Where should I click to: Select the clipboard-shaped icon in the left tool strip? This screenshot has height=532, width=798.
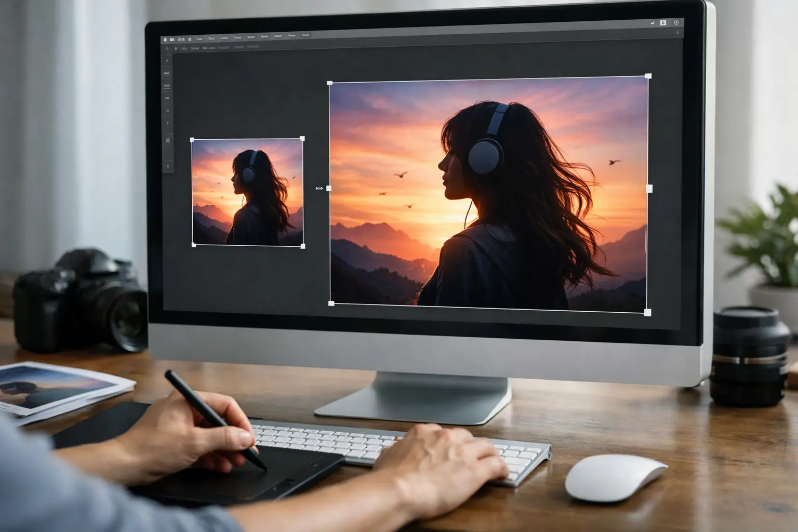click(168, 140)
